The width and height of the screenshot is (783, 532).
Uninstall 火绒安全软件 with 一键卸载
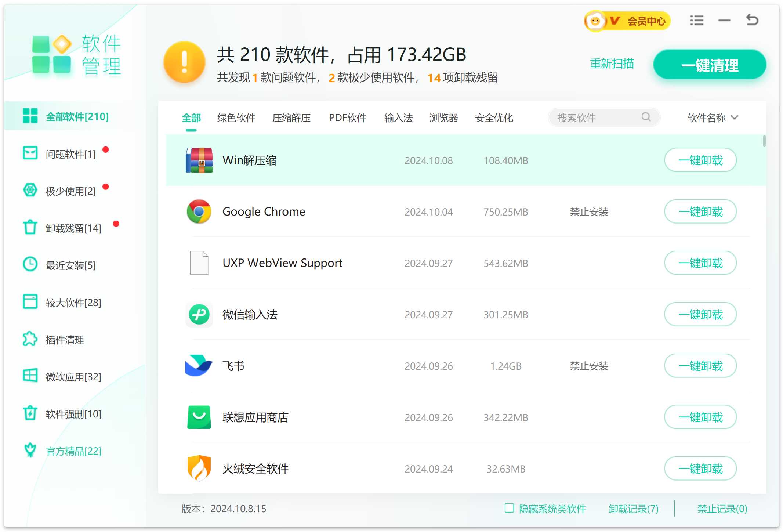[x=700, y=468]
